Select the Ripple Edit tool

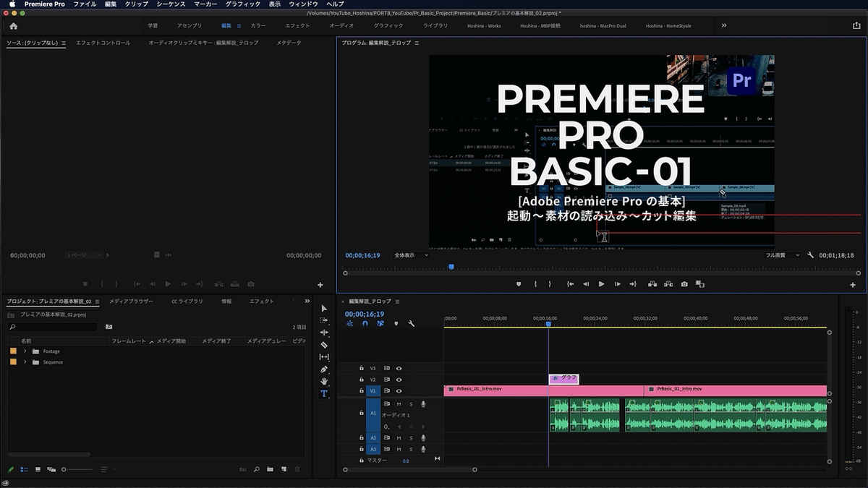point(324,333)
